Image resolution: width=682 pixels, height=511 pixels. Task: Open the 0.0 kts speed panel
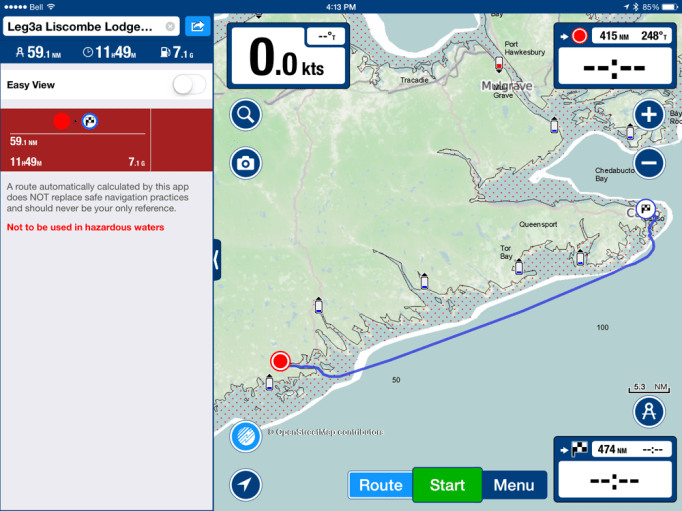[289, 56]
